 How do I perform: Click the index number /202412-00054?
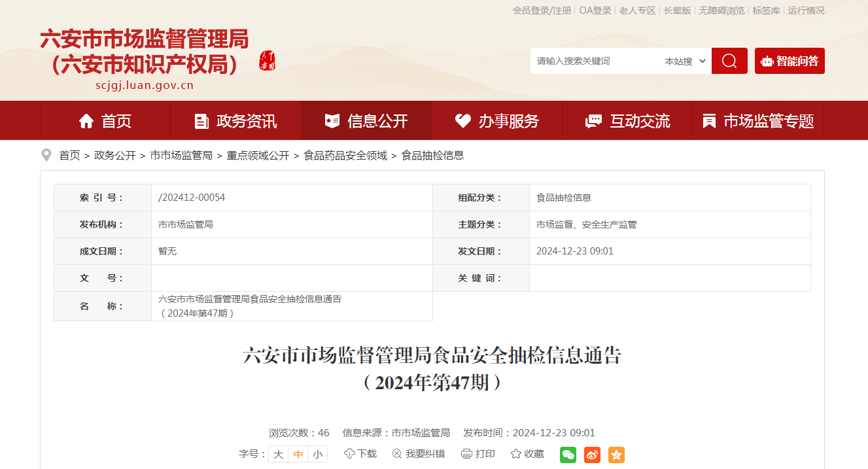click(192, 198)
